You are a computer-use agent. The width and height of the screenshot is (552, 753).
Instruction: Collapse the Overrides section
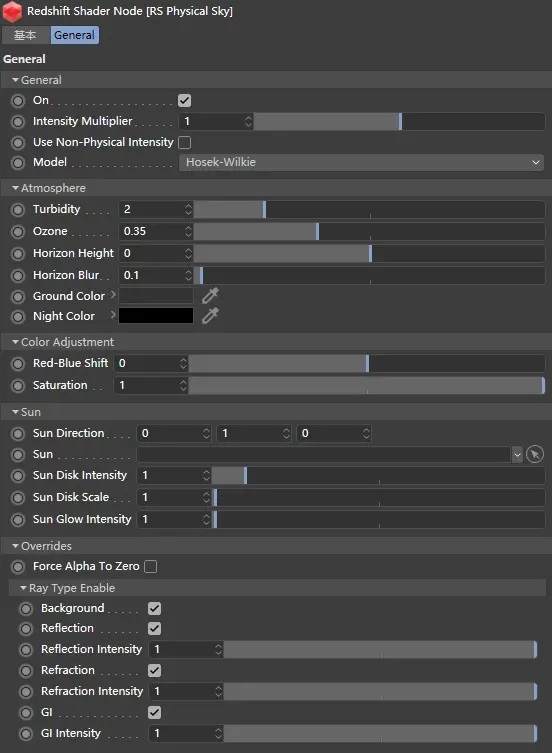[x=15, y=547]
